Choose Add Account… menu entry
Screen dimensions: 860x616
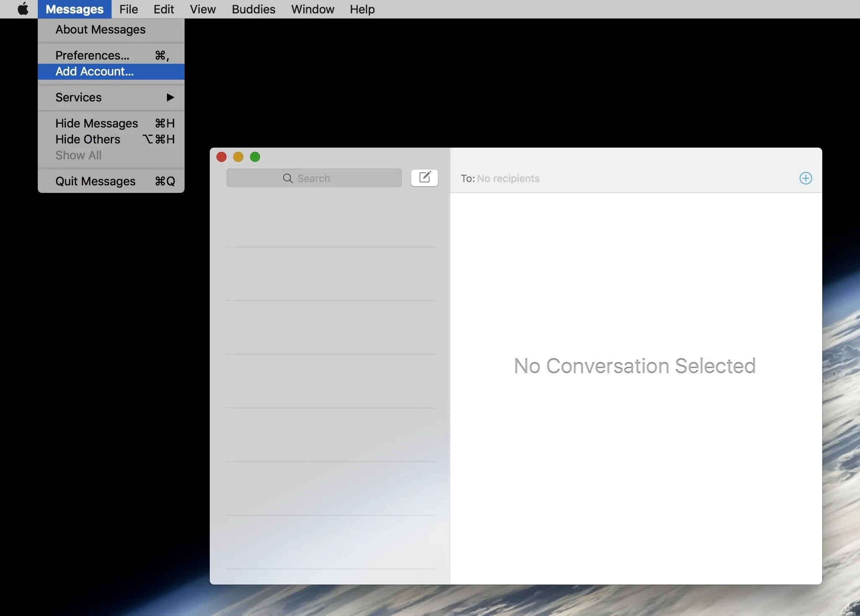(x=111, y=71)
